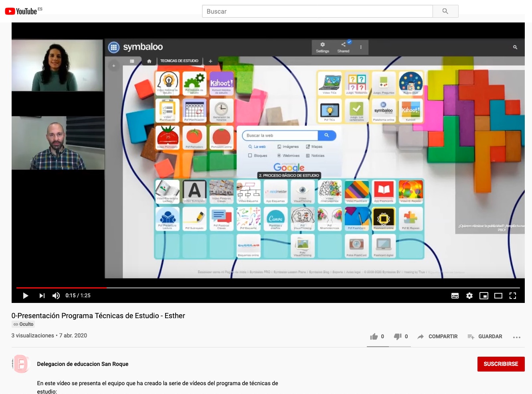
Task: Open the bubbl.us Esquemas online tile
Action: point(249,246)
